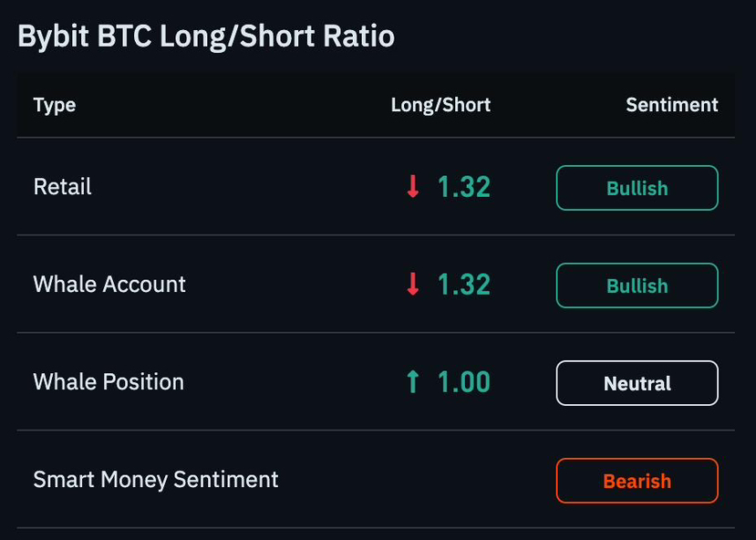
Task: Click the green up arrow in Whale Position row
Action: click(x=413, y=381)
